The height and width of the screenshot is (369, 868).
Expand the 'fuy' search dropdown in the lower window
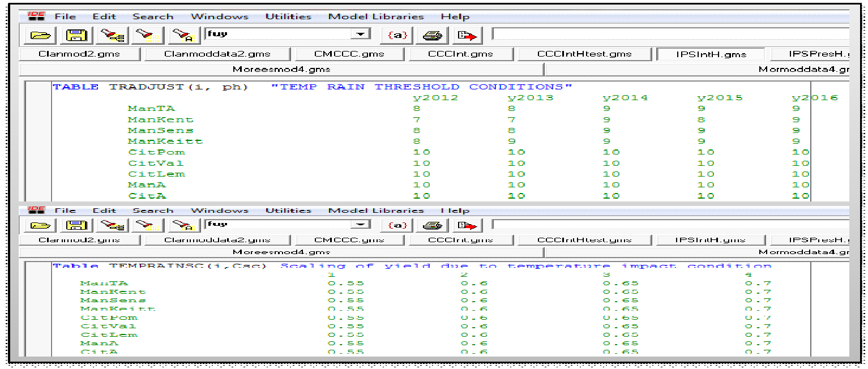(x=360, y=225)
